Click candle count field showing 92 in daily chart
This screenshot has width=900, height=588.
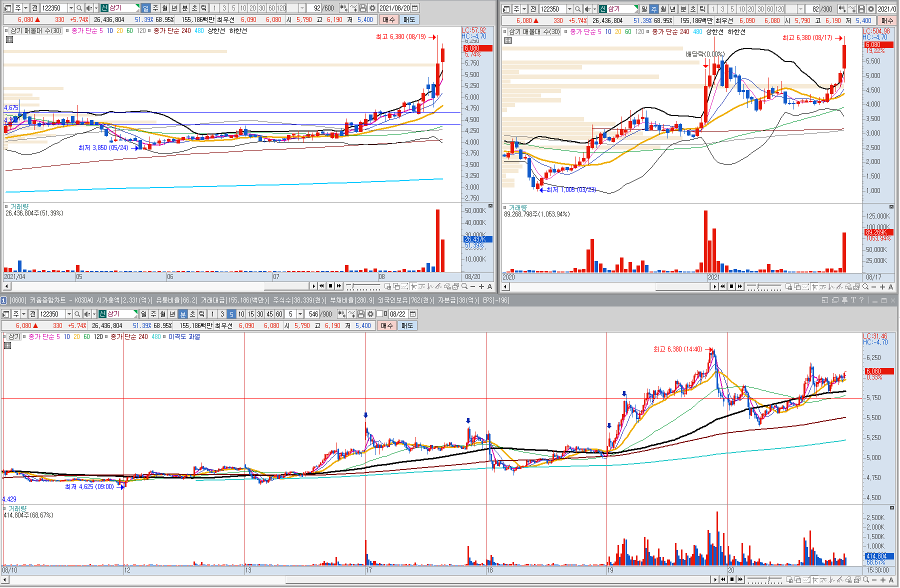tap(314, 8)
